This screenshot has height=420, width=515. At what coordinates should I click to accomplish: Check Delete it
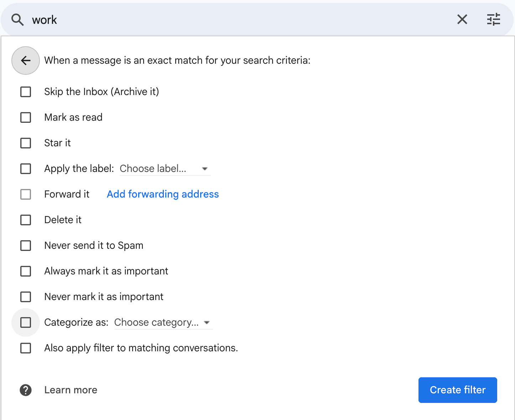[x=25, y=220]
